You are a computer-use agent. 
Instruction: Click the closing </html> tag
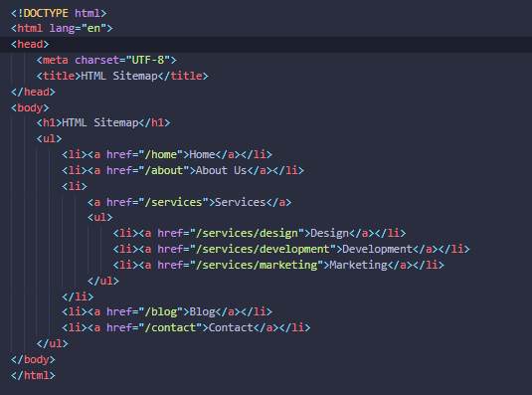33,375
